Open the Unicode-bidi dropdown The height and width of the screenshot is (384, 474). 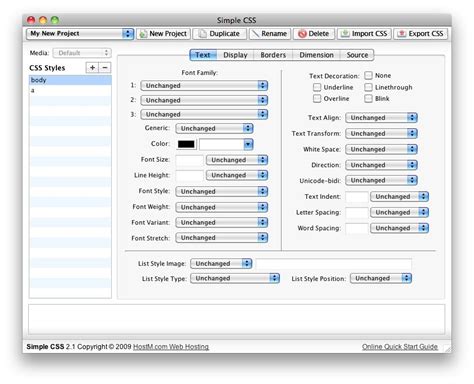tap(381, 180)
